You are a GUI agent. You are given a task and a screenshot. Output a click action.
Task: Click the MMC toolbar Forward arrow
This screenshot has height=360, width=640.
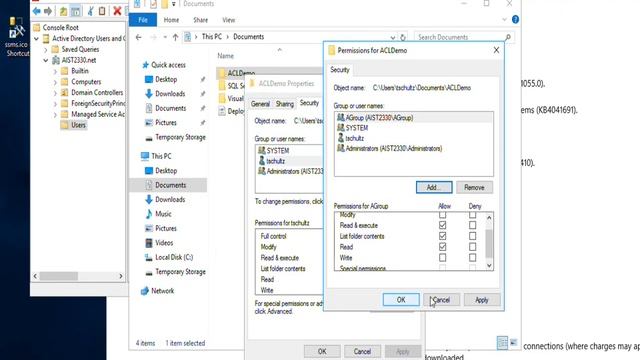click(48, 11)
